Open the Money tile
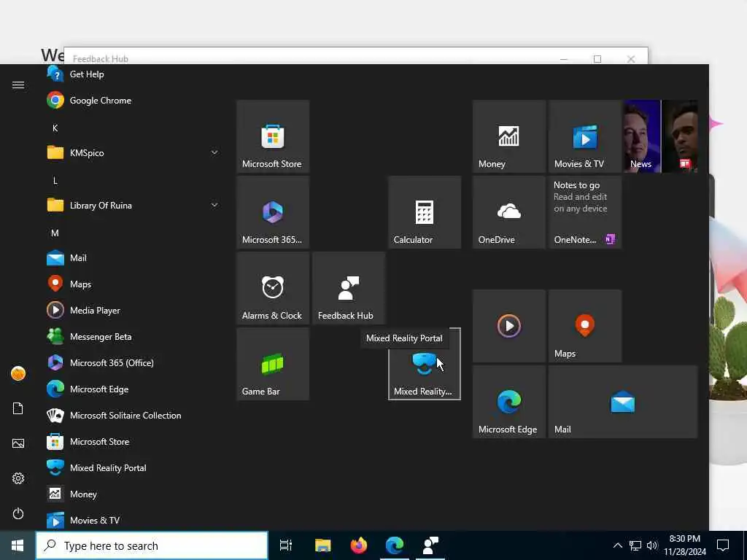 509,136
